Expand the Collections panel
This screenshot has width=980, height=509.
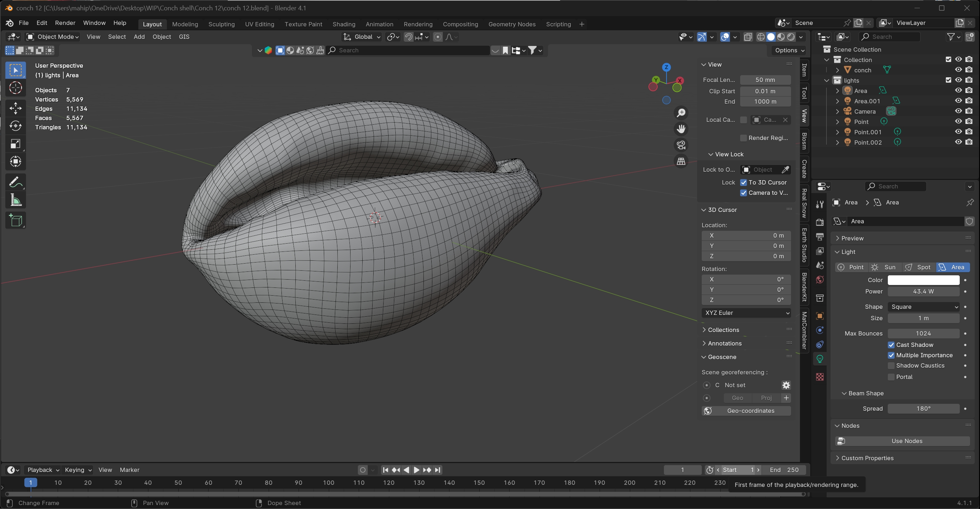(x=723, y=330)
